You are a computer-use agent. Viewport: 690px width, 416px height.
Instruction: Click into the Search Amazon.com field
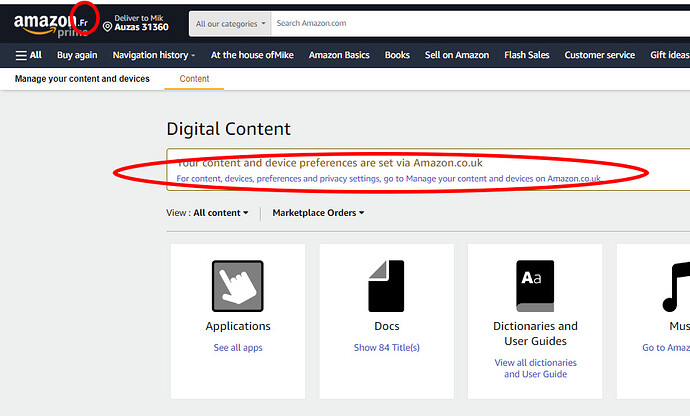pos(481,24)
